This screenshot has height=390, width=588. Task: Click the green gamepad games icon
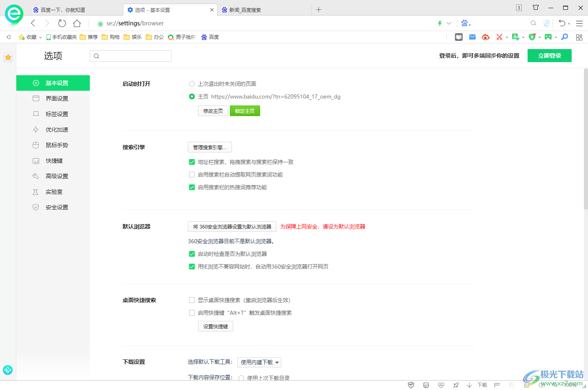[x=548, y=37]
